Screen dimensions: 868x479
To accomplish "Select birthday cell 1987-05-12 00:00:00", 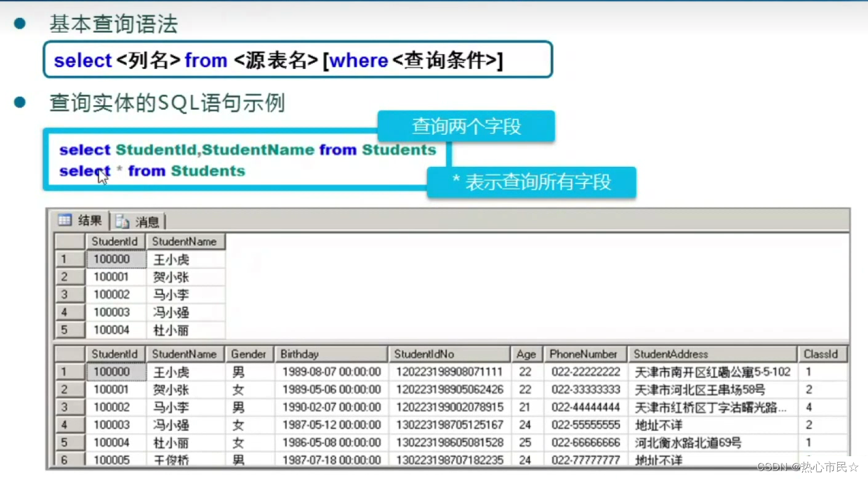I will click(331, 425).
